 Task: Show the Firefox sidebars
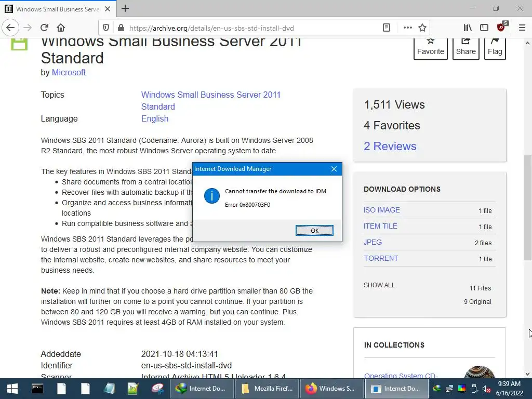tap(484, 28)
